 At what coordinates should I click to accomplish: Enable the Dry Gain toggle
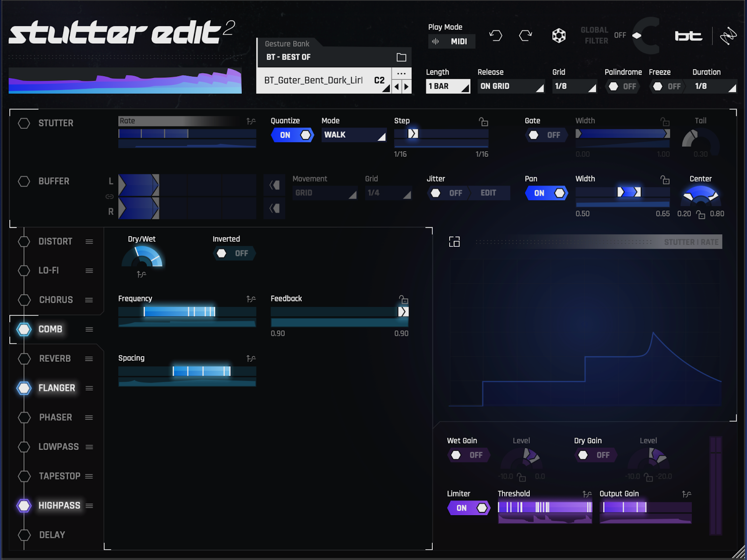click(x=596, y=455)
